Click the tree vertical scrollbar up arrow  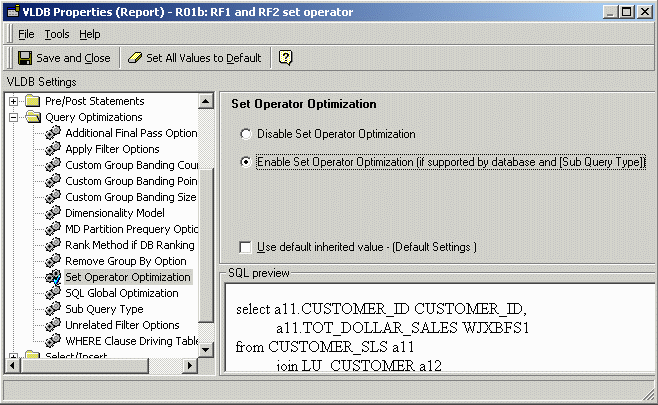pos(206,101)
